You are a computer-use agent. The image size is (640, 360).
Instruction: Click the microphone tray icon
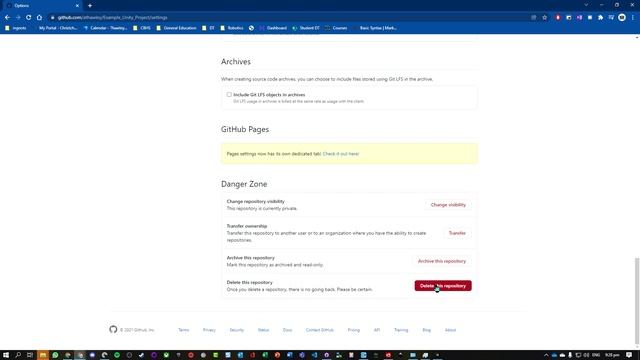570,355
